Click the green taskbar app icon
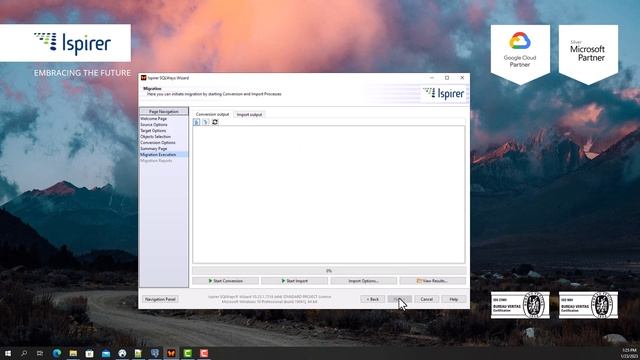This screenshot has height=360, width=640. click(187, 353)
